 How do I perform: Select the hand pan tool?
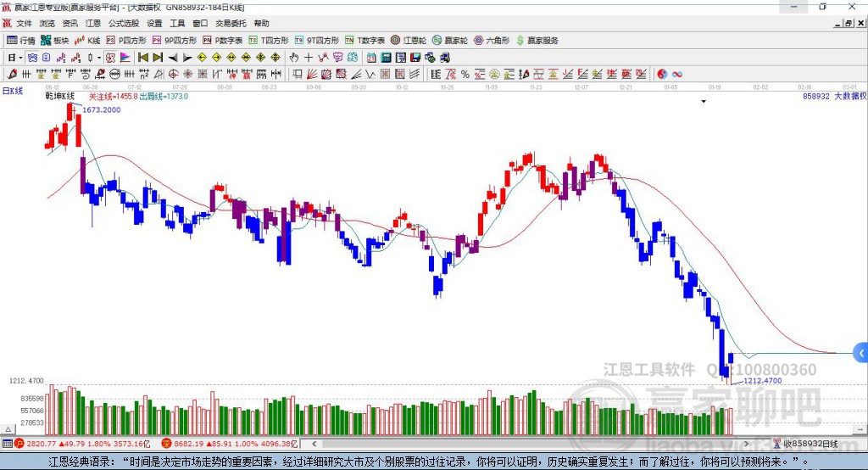coord(294,58)
